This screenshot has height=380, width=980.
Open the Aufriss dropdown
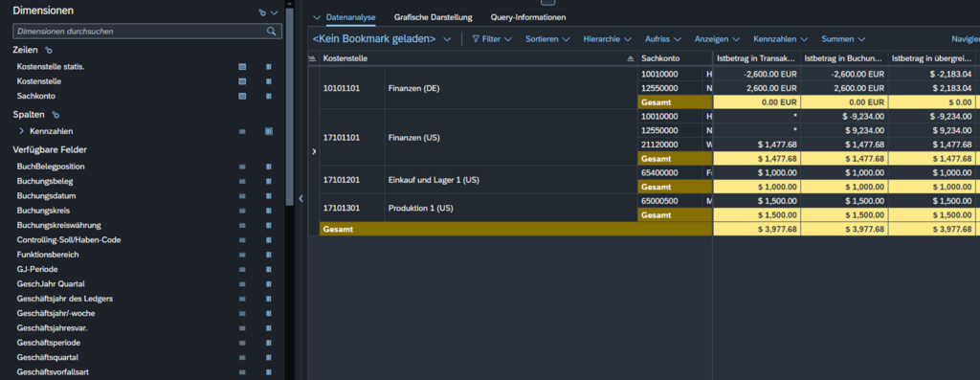[x=663, y=38]
